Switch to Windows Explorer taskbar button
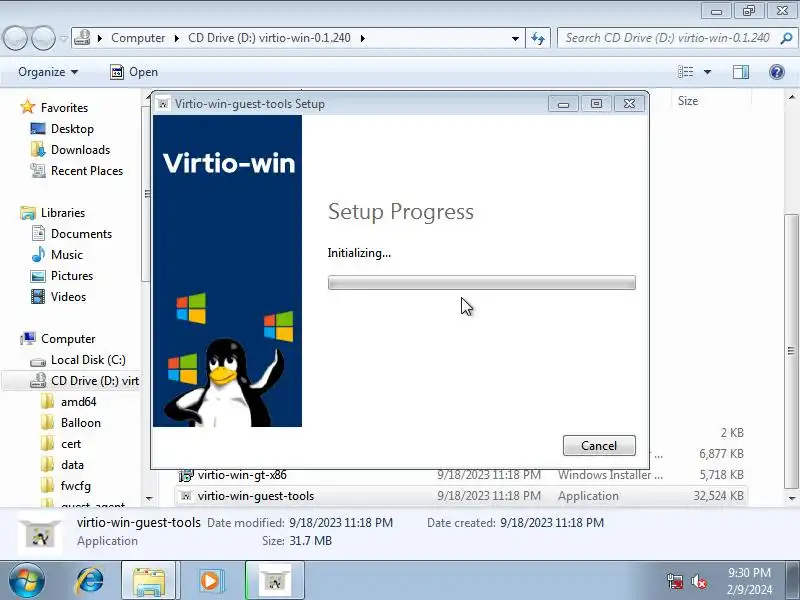 148,580
